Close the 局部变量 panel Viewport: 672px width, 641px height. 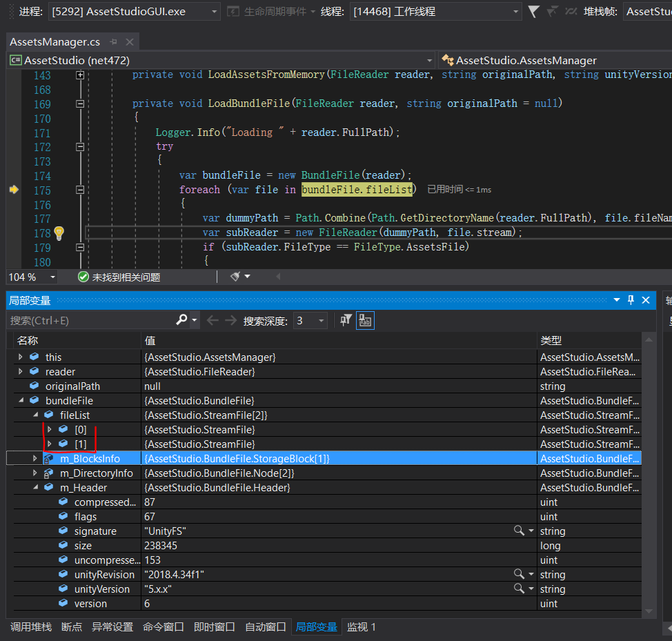(x=645, y=300)
